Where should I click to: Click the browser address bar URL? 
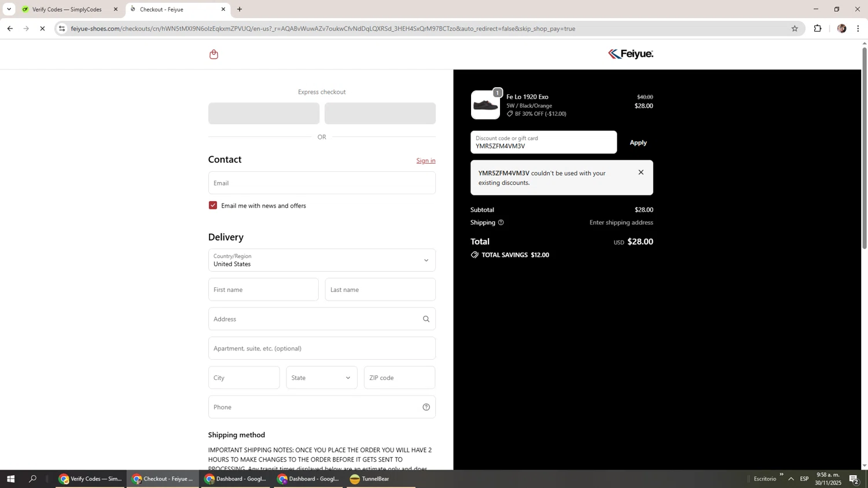click(x=323, y=28)
